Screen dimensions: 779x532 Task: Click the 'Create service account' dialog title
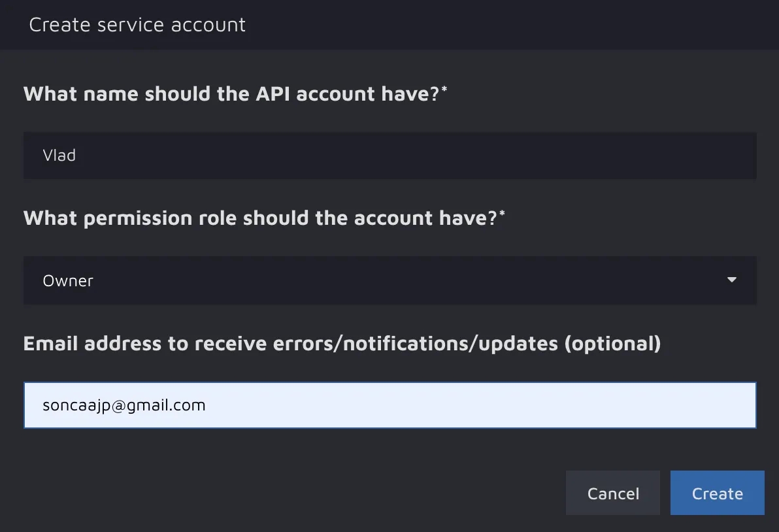click(x=137, y=25)
